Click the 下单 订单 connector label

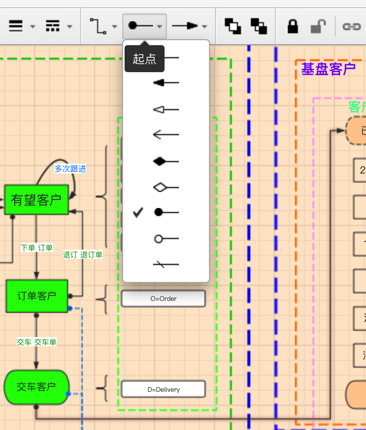coord(37,248)
